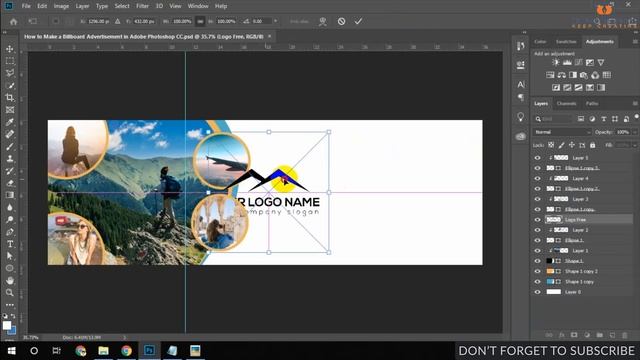Image resolution: width=640 pixels, height=360 pixels.
Task: Select the Clone Stamp tool
Action: (x=10, y=159)
